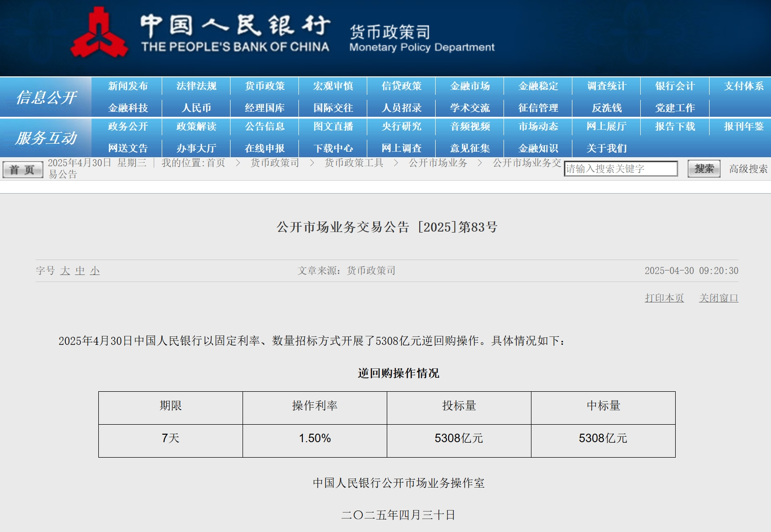The width and height of the screenshot is (771, 532).
Task: Open 调查统计 in the navigation bar
Action: click(606, 86)
